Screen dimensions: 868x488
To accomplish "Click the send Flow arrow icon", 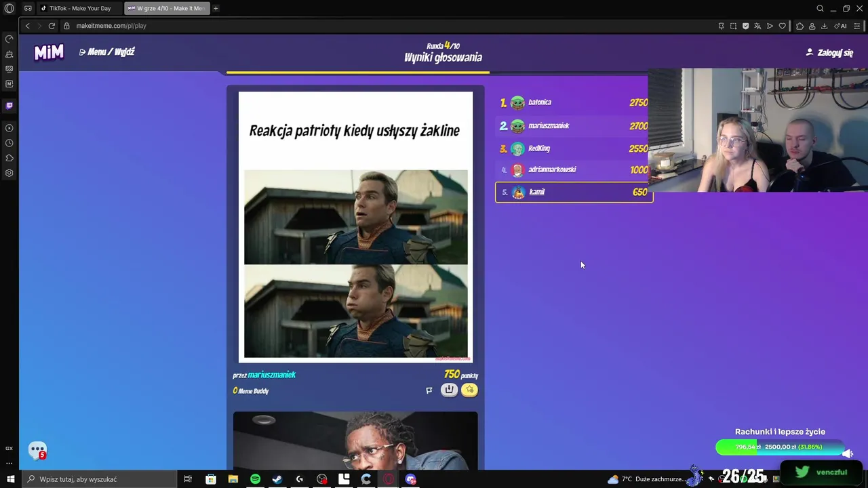I will [x=770, y=26].
